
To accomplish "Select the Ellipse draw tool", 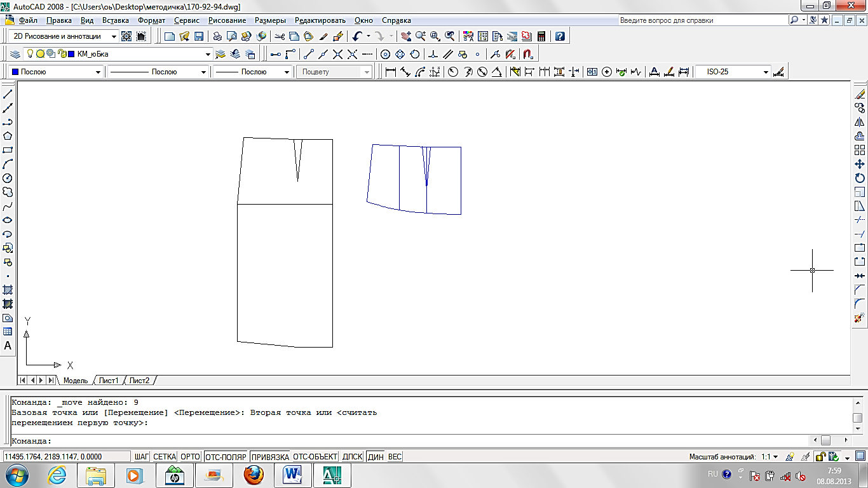I will click(x=8, y=220).
